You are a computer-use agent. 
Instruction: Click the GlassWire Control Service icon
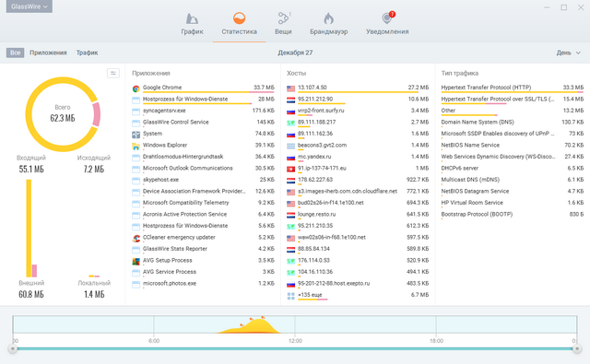click(136, 123)
